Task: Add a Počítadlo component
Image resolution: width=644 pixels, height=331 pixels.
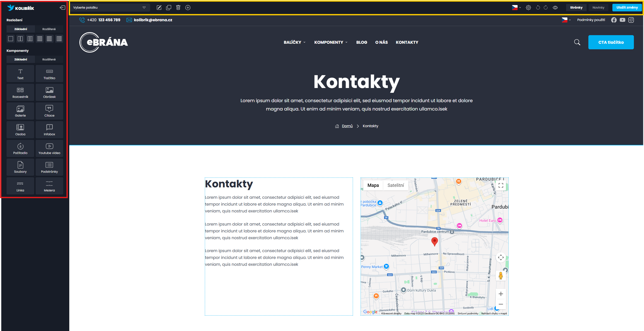Action: (20, 148)
